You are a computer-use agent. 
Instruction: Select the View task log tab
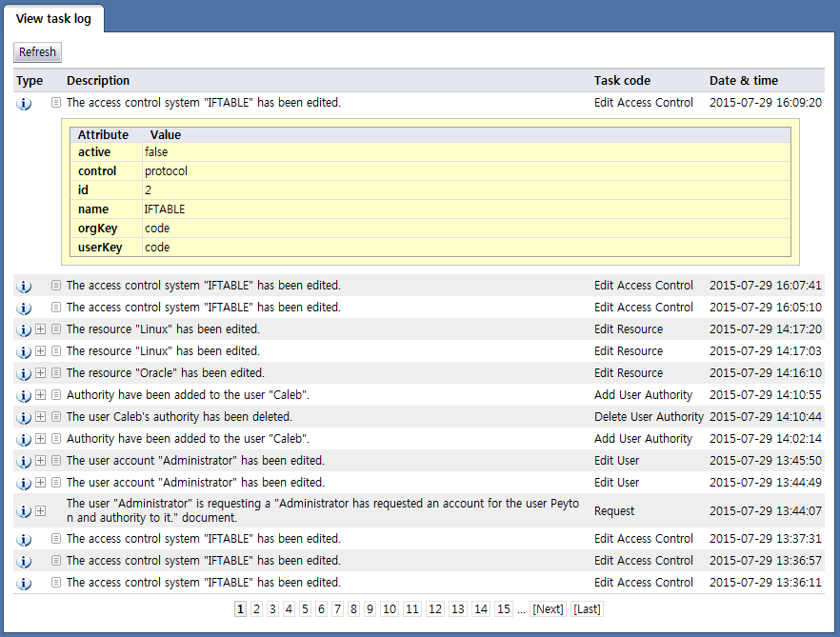(54, 18)
